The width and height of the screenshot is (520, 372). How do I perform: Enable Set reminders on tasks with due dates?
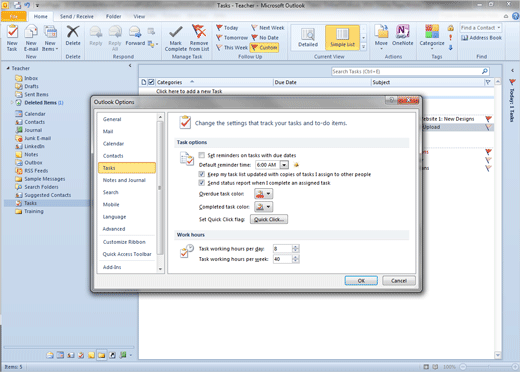pyautogui.click(x=202, y=155)
